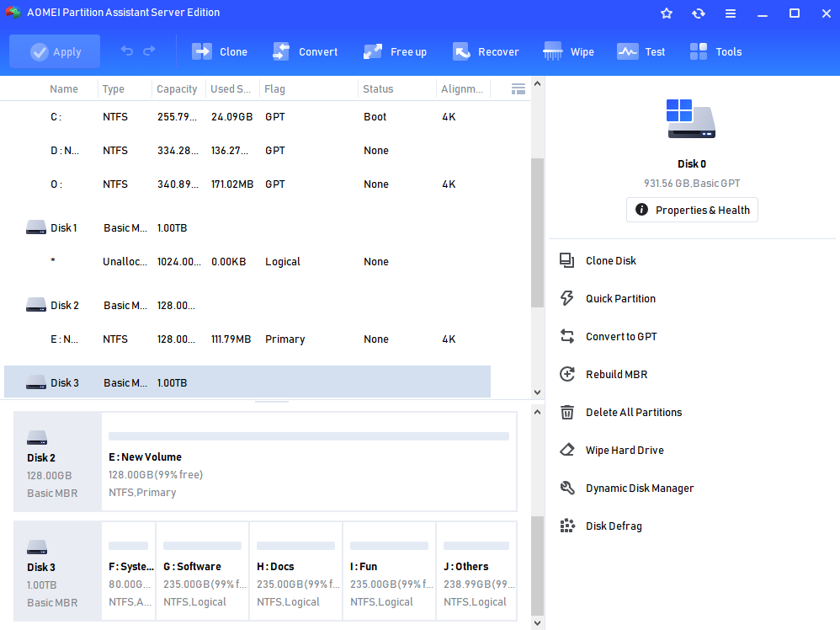Select the F: System partition block
Screen dimensions: 840x630
click(x=129, y=571)
